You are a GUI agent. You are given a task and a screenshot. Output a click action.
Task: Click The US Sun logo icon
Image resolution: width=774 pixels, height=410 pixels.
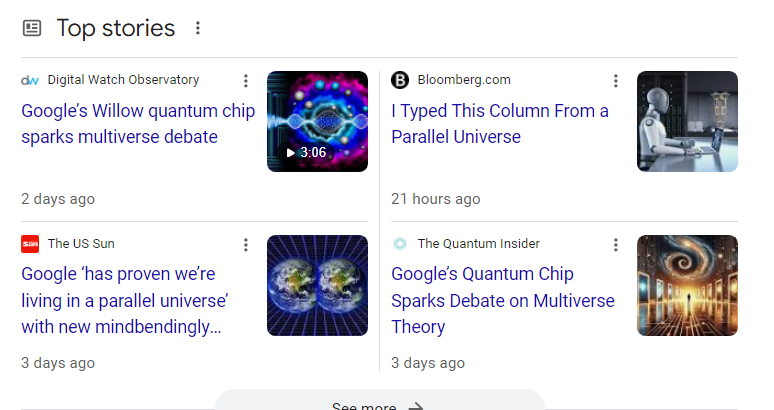[30, 244]
